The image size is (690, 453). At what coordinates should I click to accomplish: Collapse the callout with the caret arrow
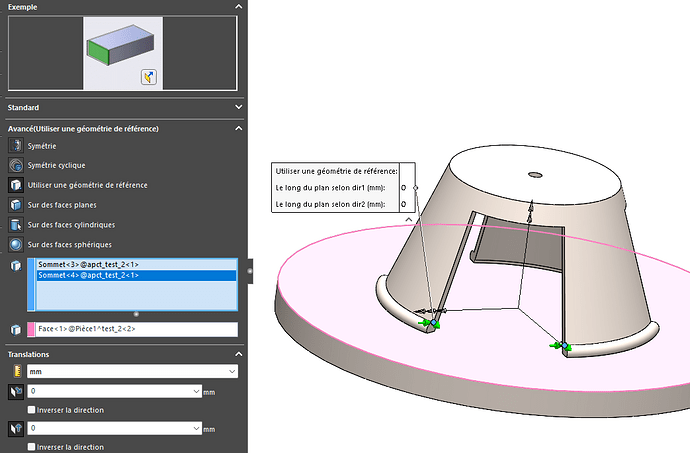click(409, 219)
